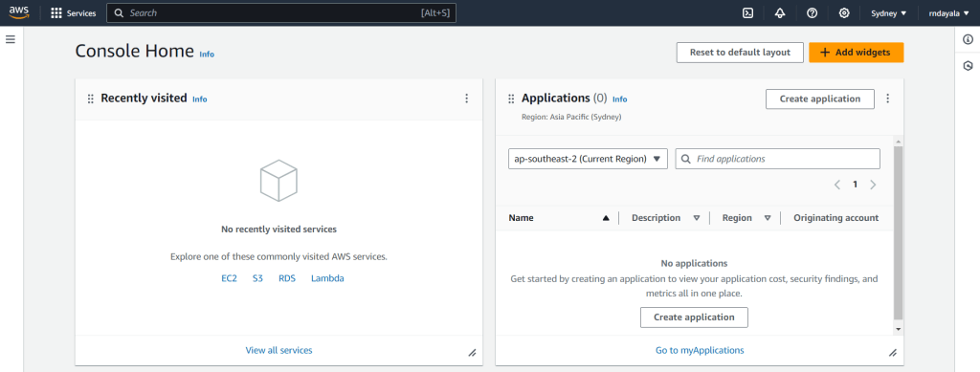
Task: Click Create application in Applications header
Action: coord(820,98)
